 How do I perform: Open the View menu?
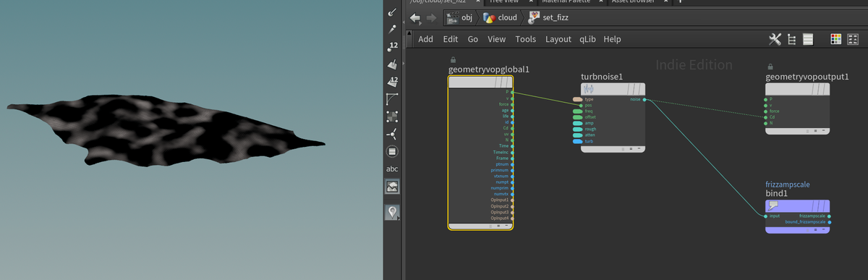pyautogui.click(x=496, y=39)
